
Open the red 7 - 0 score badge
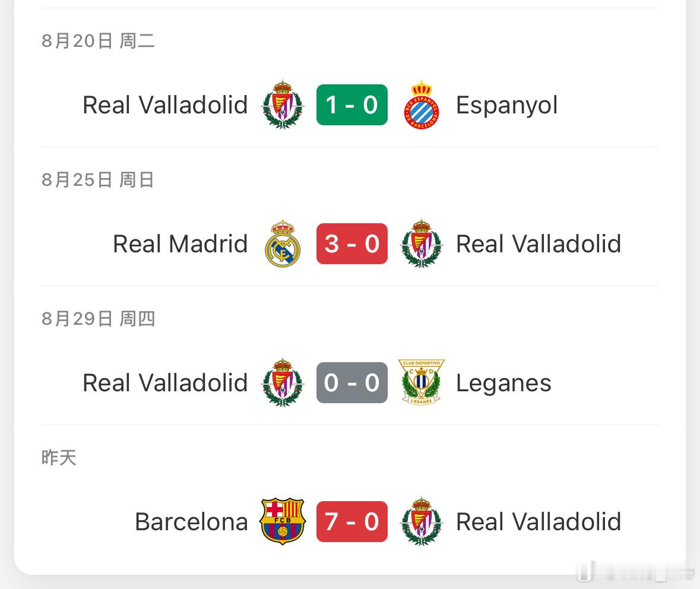coord(352,521)
